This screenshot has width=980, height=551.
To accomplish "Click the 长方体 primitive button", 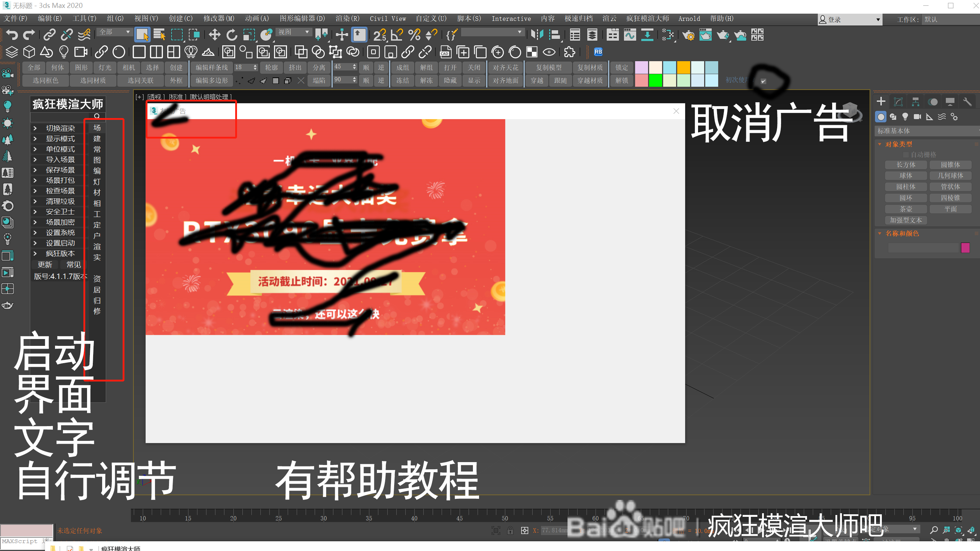I will click(906, 165).
